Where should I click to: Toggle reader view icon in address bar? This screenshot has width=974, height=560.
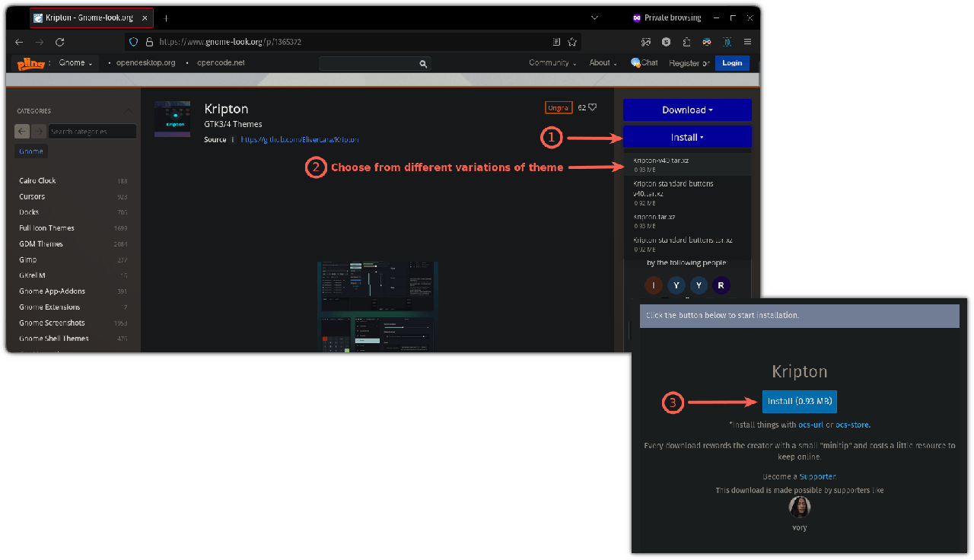(x=556, y=42)
